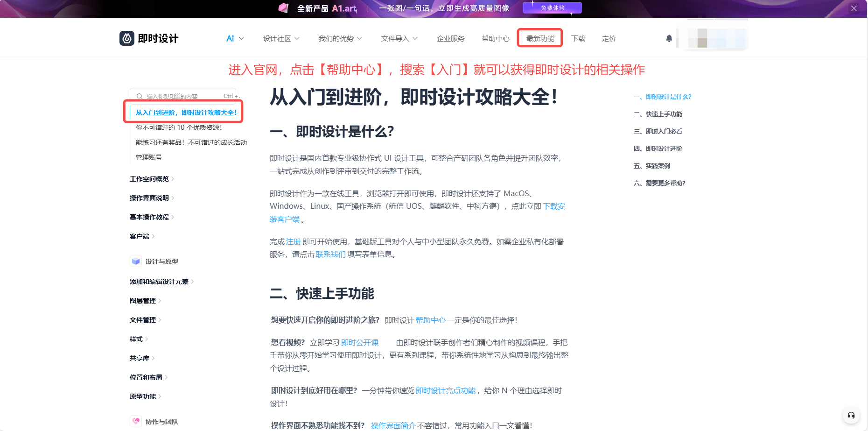This screenshot has width=868, height=431.
Task: Click the 免费体验 banner button
Action: pyautogui.click(x=553, y=8)
